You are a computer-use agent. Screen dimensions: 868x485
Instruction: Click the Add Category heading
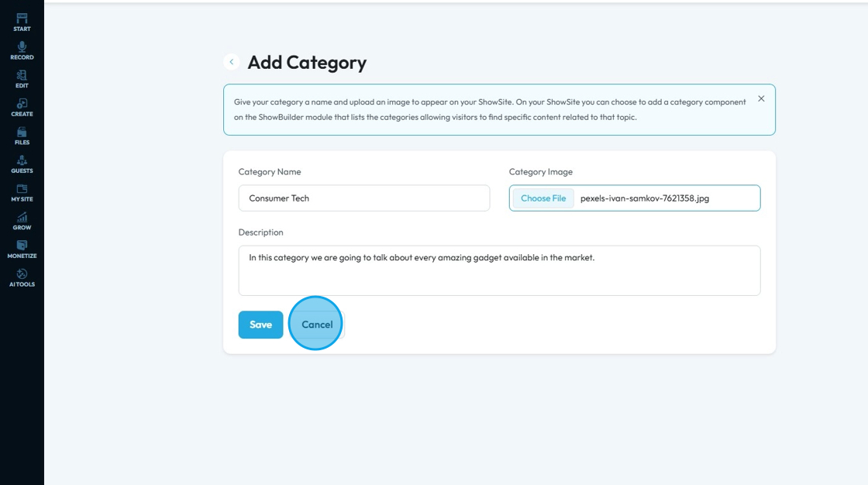pos(307,63)
